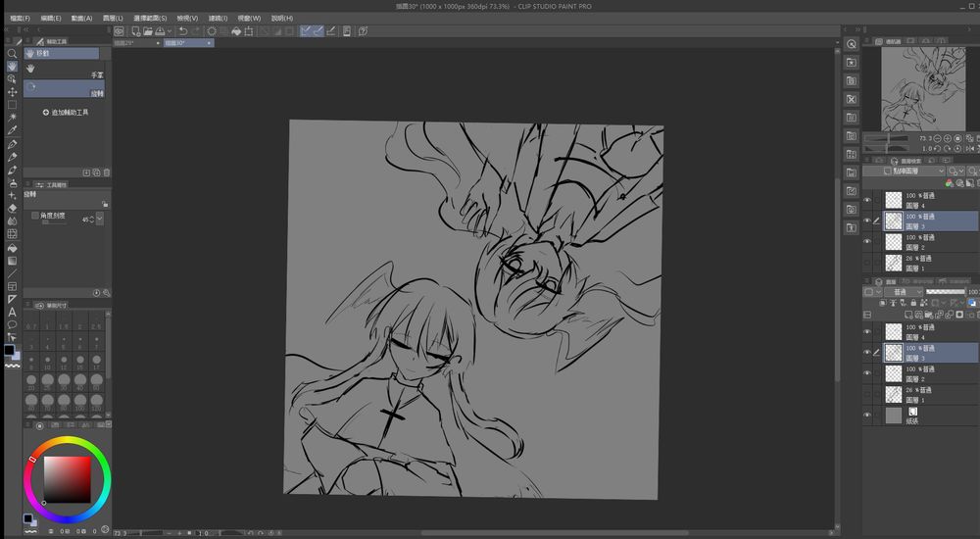The width and height of the screenshot is (980, 539).
Task: Toggle visibility of layer 4 in lower layer panel
Action: 867,332
